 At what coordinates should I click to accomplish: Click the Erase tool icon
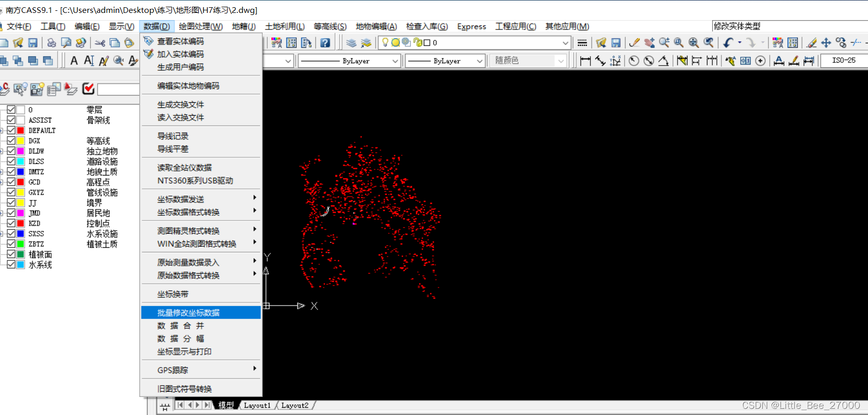point(811,43)
